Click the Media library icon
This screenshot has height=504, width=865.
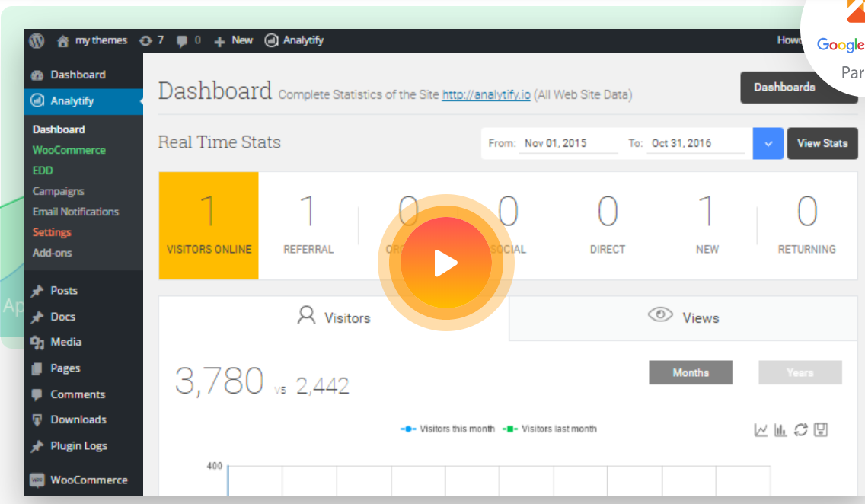click(x=37, y=343)
